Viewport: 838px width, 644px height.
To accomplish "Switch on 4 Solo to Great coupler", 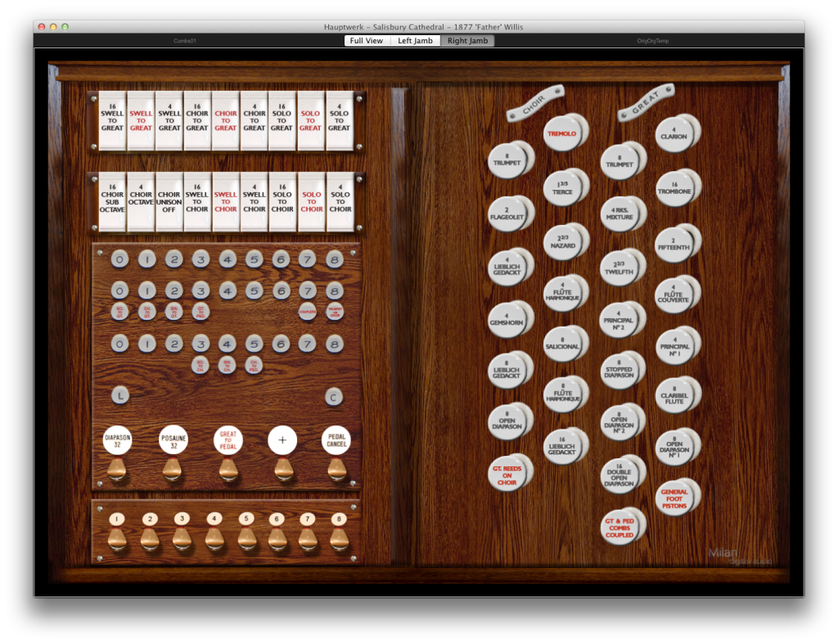I will [x=339, y=121].
